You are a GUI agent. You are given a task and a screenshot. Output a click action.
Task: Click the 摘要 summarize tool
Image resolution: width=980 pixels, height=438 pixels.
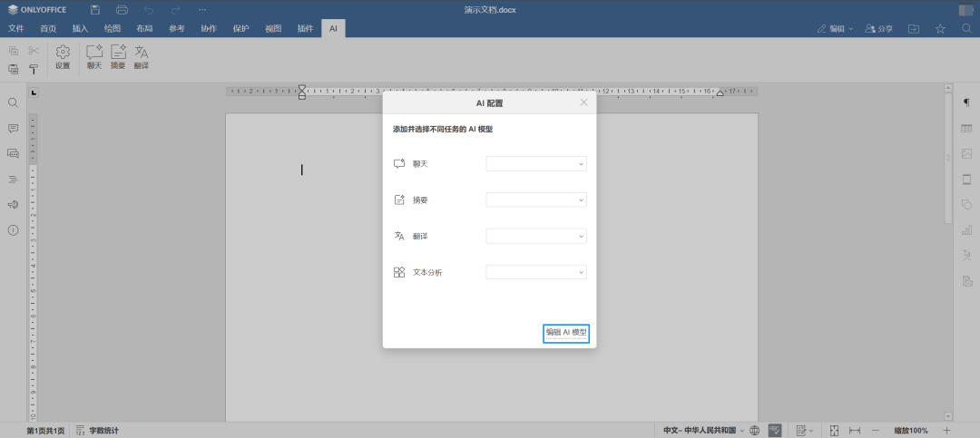[x=118, y=57]
